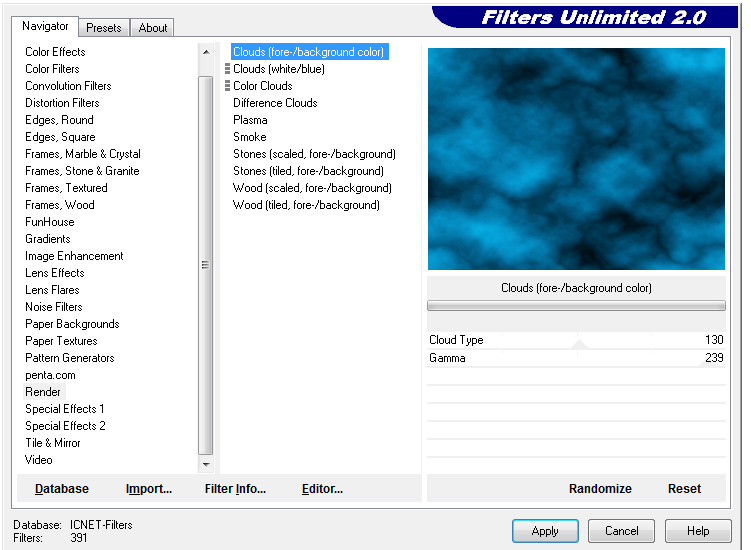Randomize the filter settings

coord(600,489)
